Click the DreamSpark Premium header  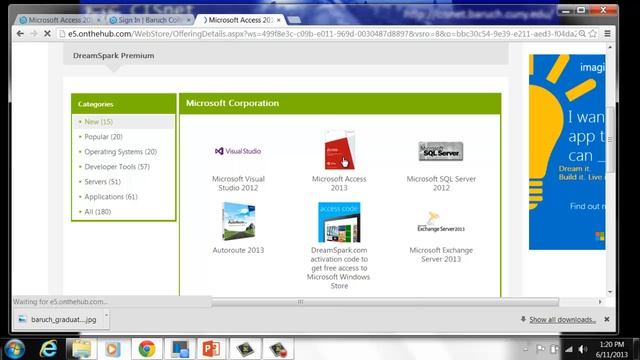click(113, 56)
